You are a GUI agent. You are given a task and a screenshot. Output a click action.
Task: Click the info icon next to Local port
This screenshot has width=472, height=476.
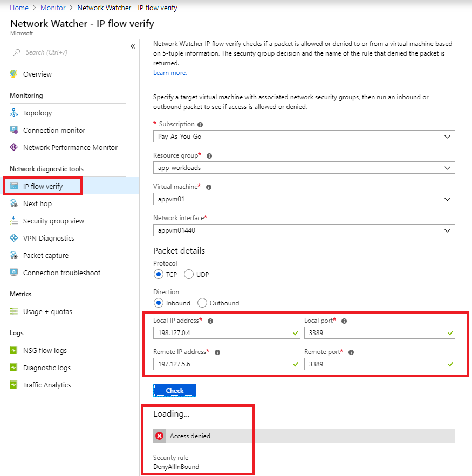click(x=344, y=321)
